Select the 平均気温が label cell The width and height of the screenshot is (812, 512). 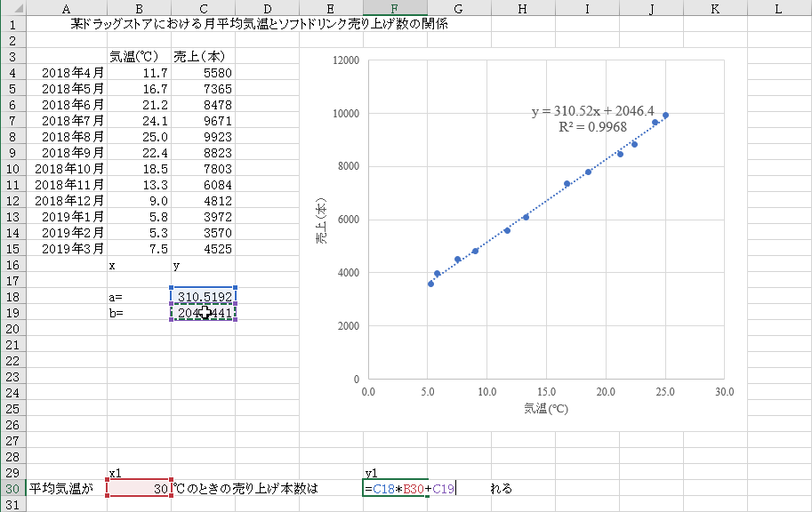[66, 489]
